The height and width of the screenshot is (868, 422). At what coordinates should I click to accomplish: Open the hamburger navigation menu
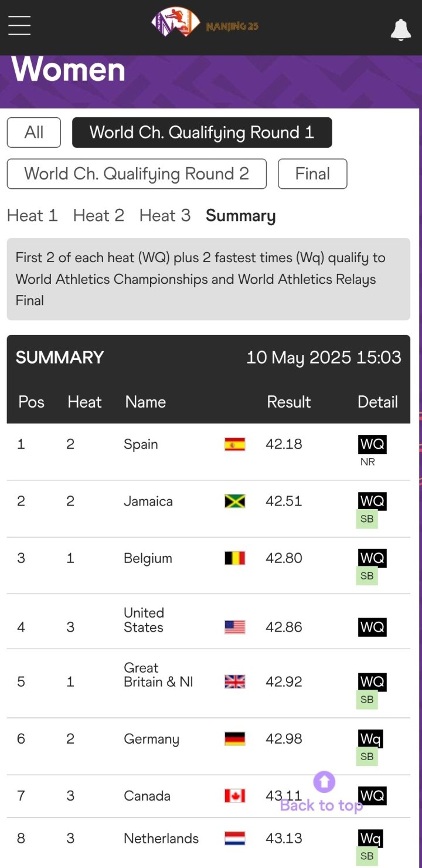pos(19,25)
